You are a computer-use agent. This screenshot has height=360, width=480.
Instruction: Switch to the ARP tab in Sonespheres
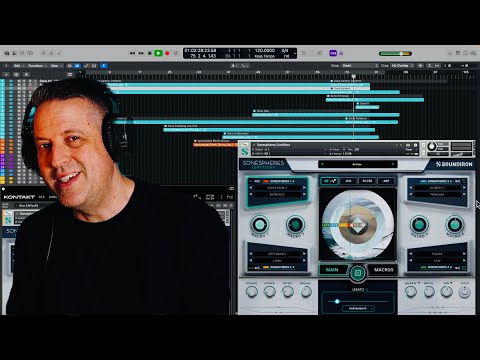386,181
